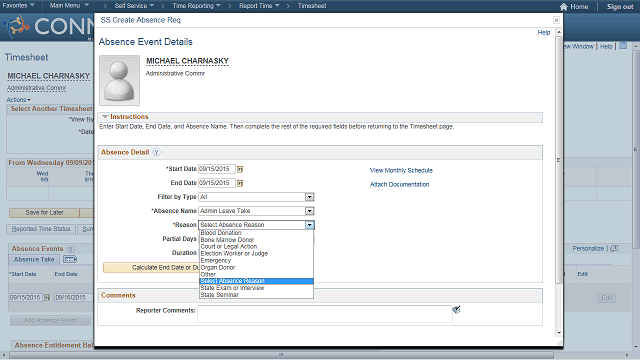This screenshot has width=640, height=360.
Task: Select the Absence Take tab in the Timesheet page
Action: pyautogui.click(x=34, y=260)
